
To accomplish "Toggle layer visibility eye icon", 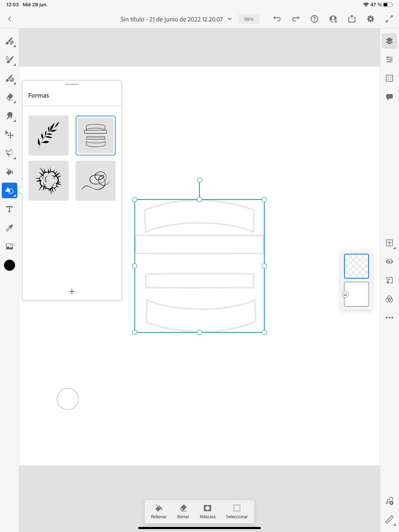I will coord(389,262).
